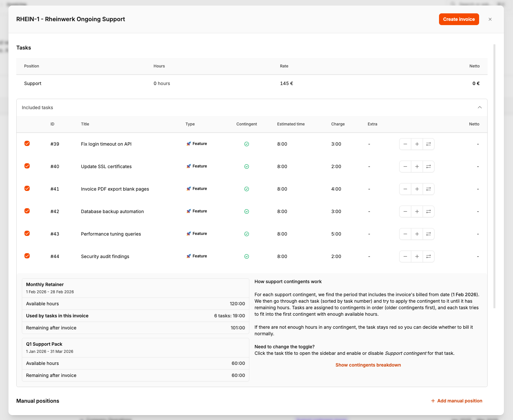Click minus button for Performance tuning queries
513x420 pixels.
pos(405,234)
